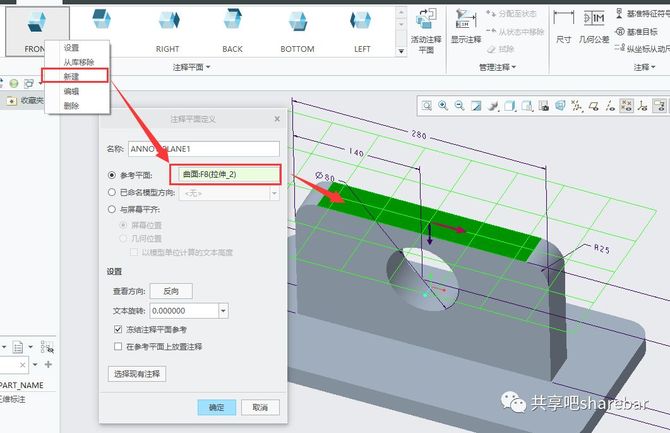Click the Refit view icon
Viewport: 670px width, 433px height.
(426, 106)
